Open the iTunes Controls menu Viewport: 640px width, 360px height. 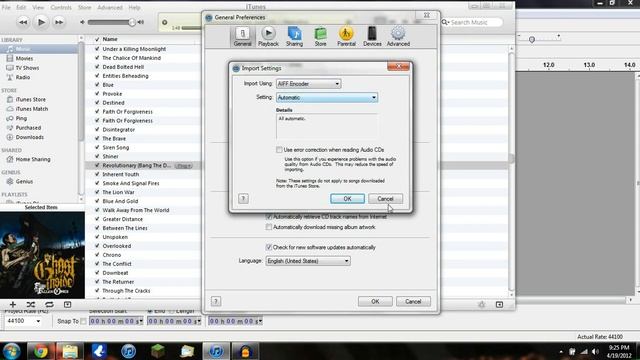61,7
